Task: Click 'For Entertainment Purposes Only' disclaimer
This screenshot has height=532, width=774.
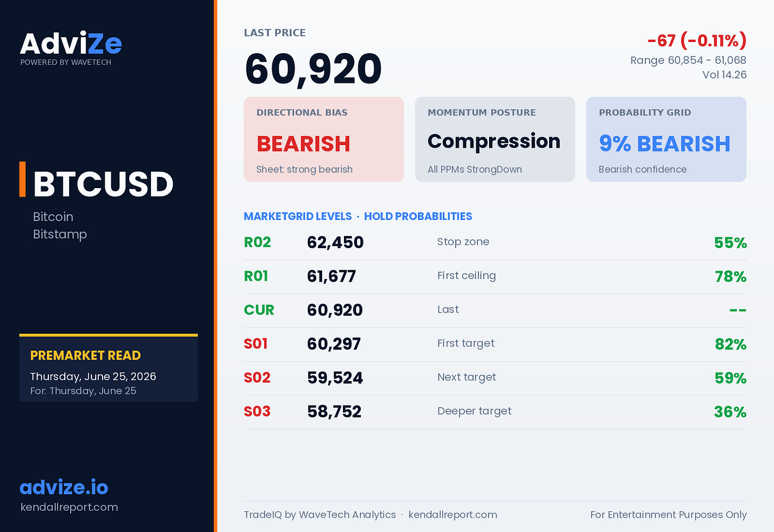Action: pyautogui.click(x=668, y=514)
